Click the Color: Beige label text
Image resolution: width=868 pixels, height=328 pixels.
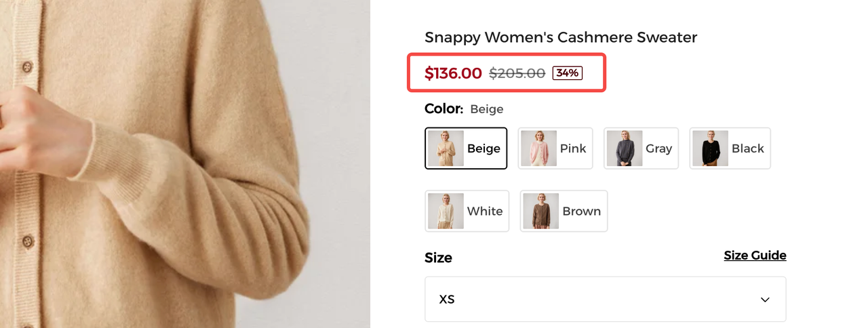(464, 109)
